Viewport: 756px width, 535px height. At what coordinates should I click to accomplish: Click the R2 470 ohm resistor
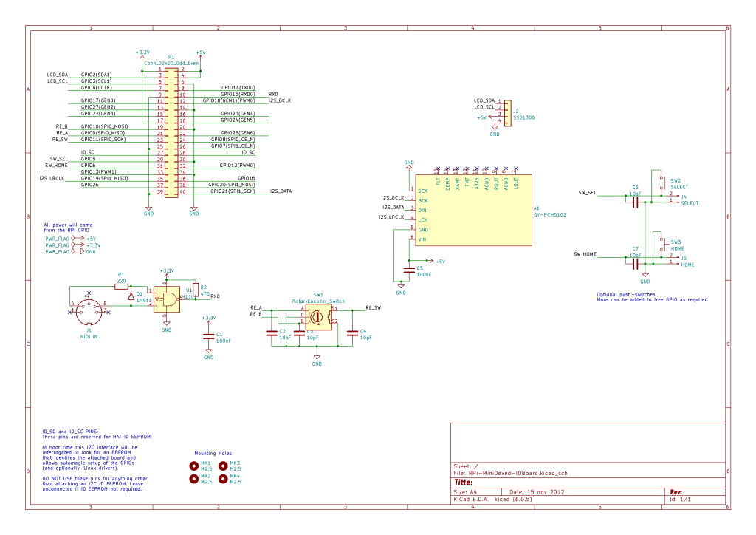point(195,290)
